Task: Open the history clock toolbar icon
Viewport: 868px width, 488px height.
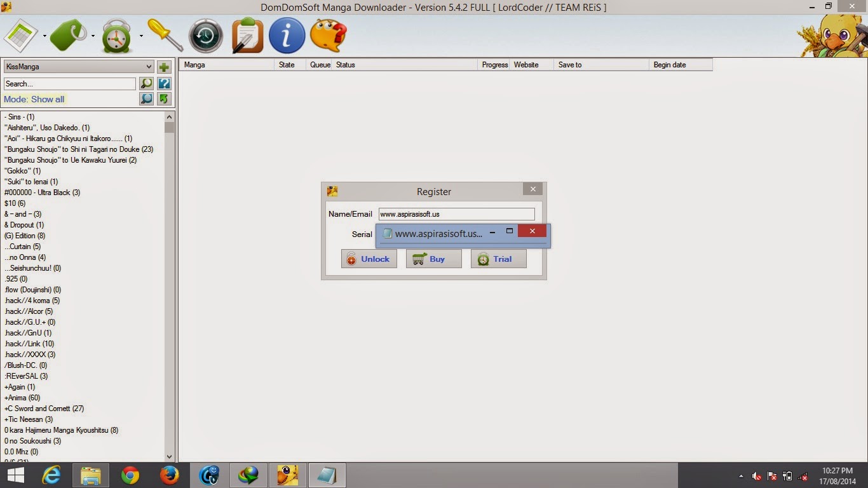Action: (x=206, y=36)
